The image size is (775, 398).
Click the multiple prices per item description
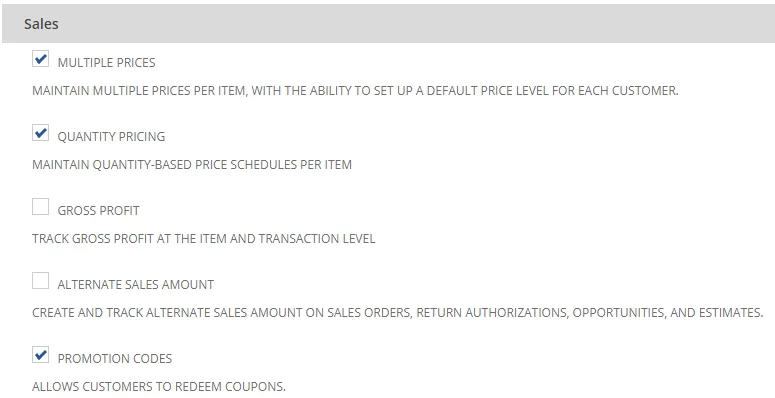pos(355,91)
